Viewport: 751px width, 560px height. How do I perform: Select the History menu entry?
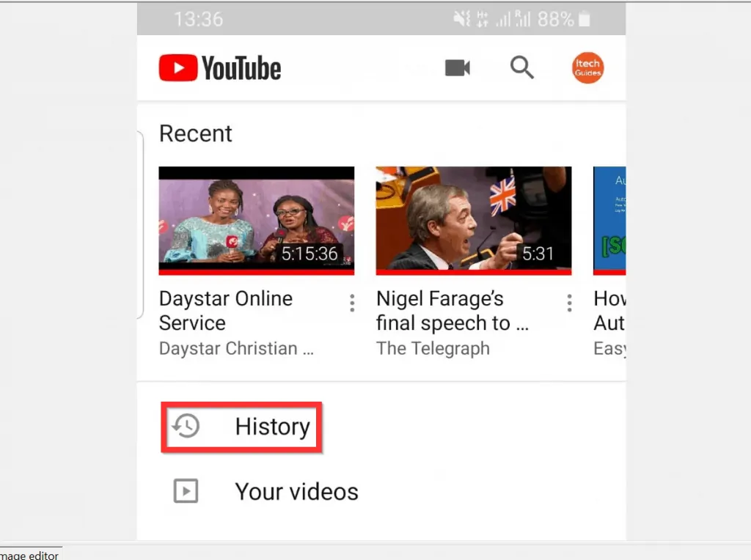click(273, 427)
